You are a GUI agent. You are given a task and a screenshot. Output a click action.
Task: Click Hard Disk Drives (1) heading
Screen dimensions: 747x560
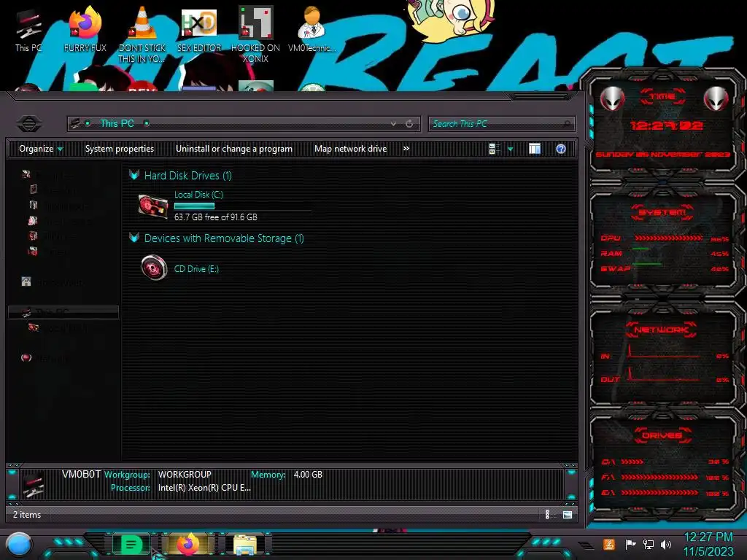click(x=187, y=175)
